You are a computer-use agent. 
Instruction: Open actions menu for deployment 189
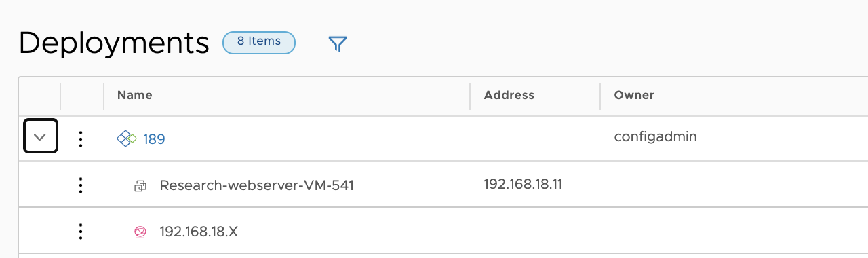click(x=81, y=139)
